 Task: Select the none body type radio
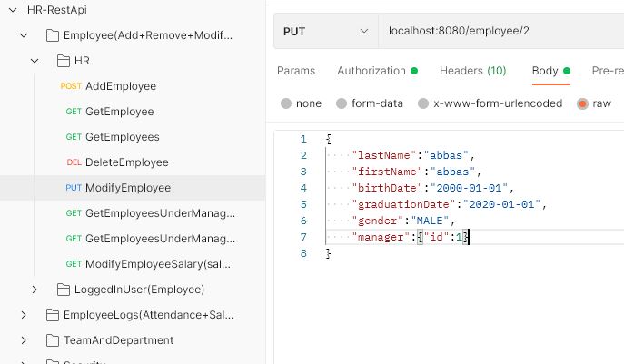pos(286,103)
